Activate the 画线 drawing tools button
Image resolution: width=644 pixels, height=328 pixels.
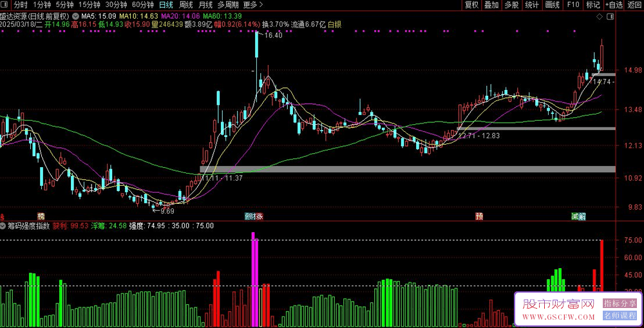(553, 5)
